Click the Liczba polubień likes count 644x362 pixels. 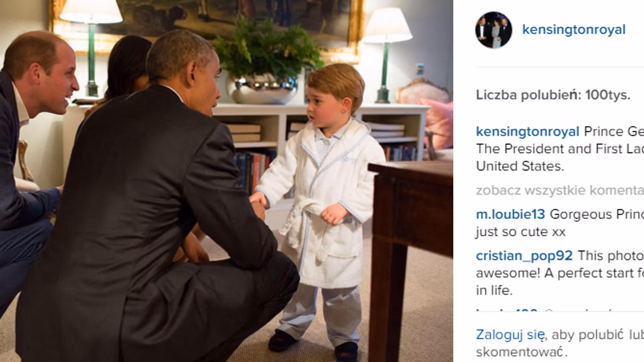553,95
